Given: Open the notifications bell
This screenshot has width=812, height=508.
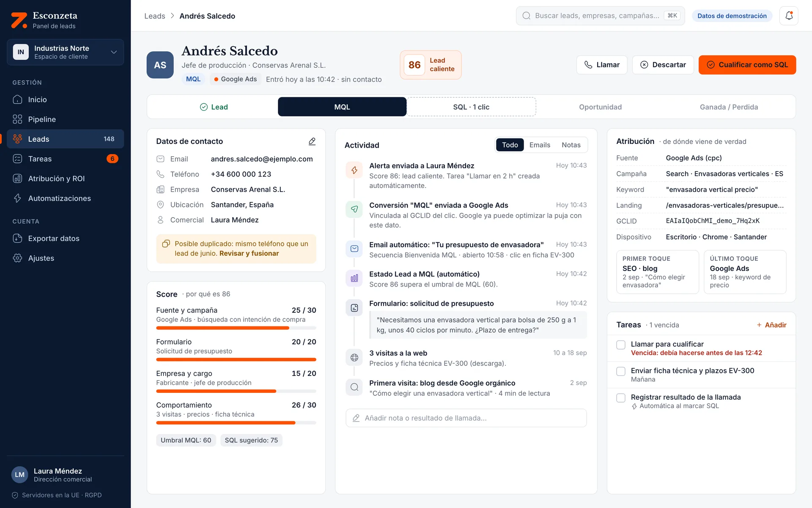Looking at the screenshot, I should [x=789, y=16].
